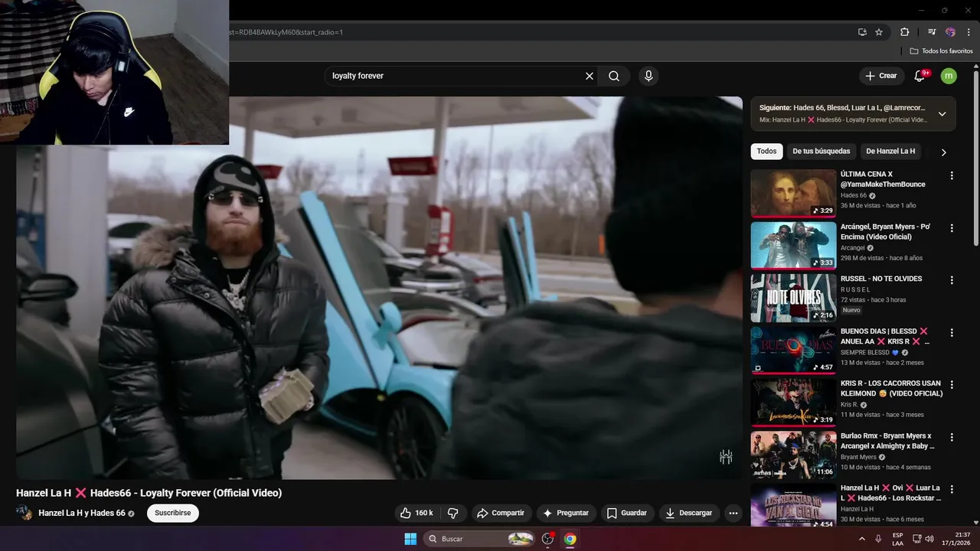Start voice search with the microphone
This screenshot has height=551, width=980.
click(x=648, y=76)
